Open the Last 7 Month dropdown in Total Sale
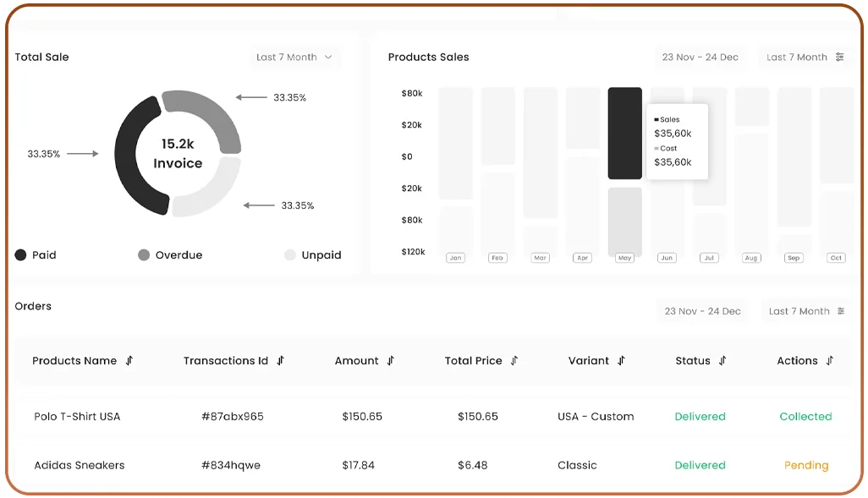868x498 pixels. click(x=294, y=57)
